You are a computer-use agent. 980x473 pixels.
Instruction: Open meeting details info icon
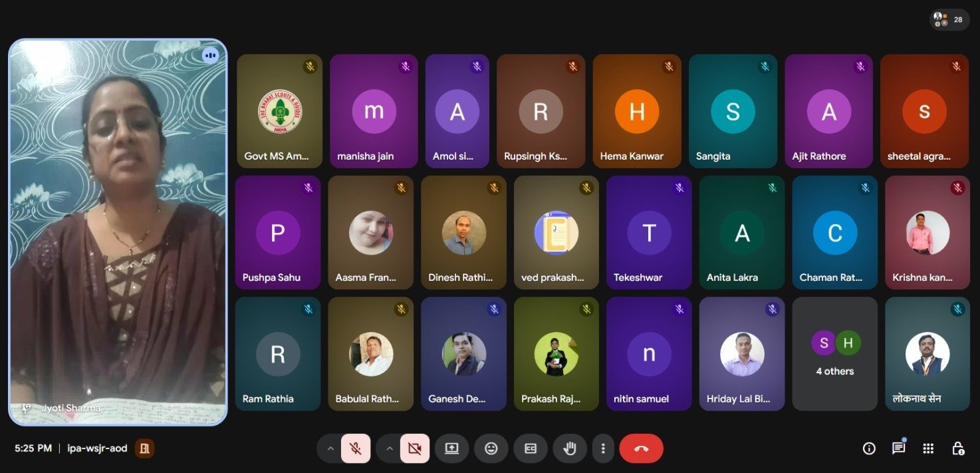pos(869,448)
